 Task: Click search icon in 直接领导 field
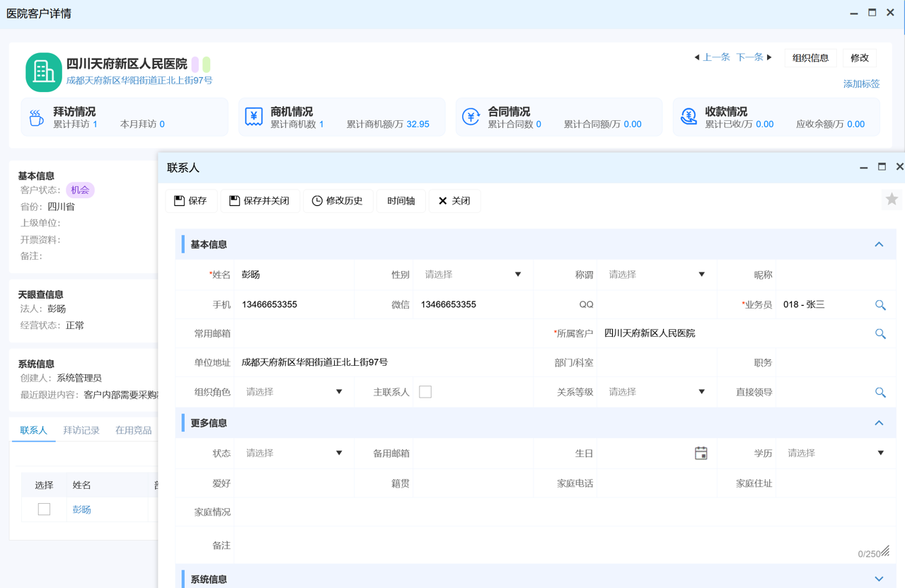tap(880, 392)
